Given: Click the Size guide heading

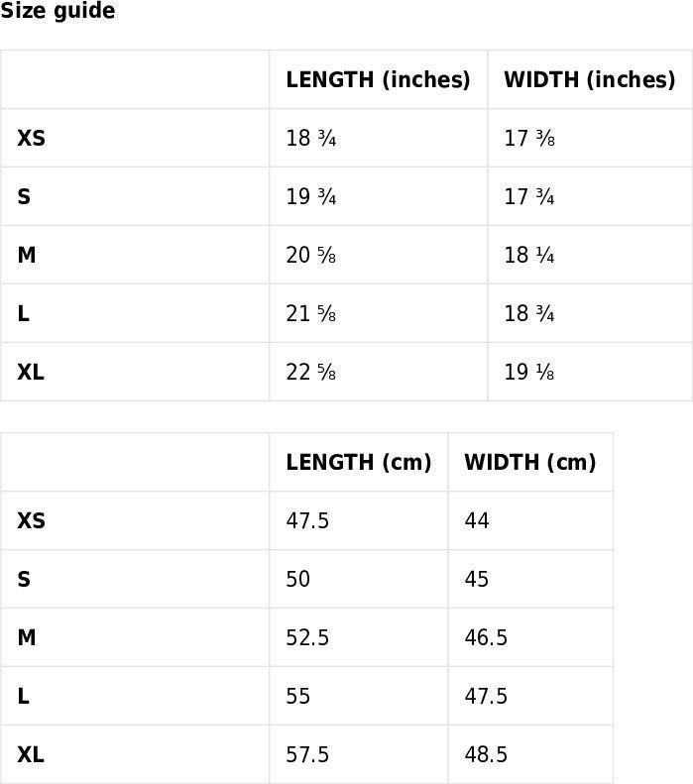Looking at the screenshot, I should (58, 11).
